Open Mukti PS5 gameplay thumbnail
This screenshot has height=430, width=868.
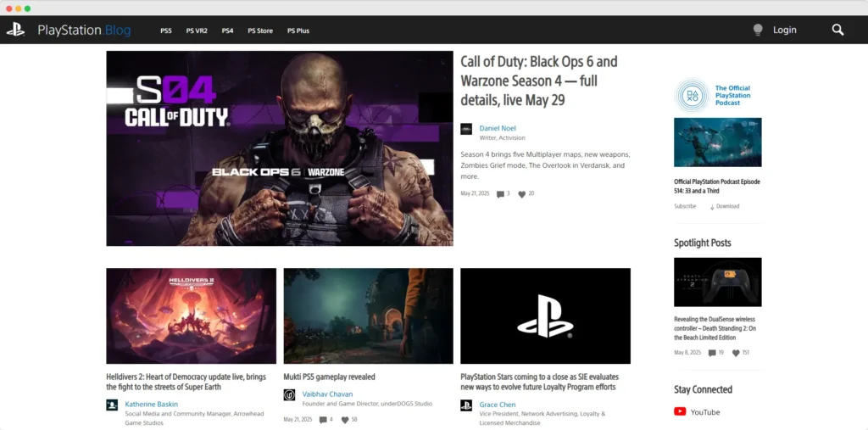tap(368, 316)
